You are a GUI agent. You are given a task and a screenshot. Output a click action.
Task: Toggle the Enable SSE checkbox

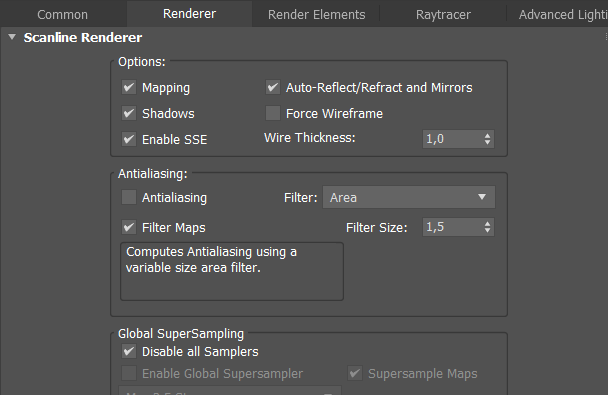tap(129, 139)
